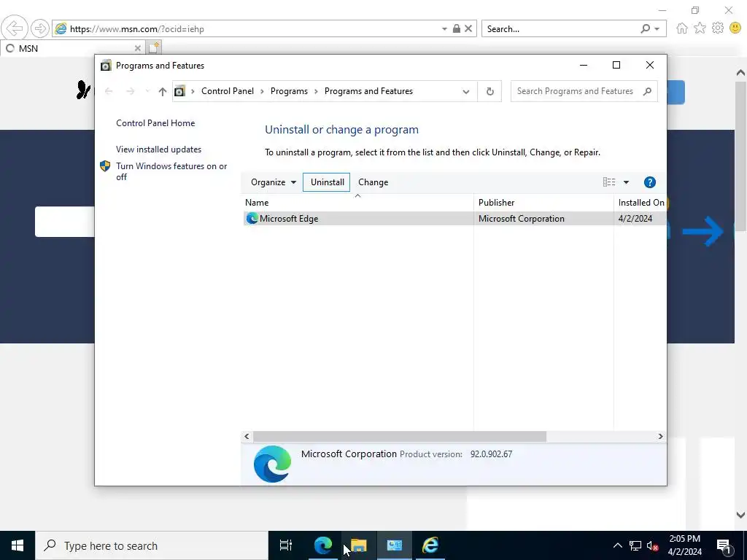Viewport: 747px width, 560px height.
Task: Select the Microsoft Edge program row
Action: pos(454,219)
